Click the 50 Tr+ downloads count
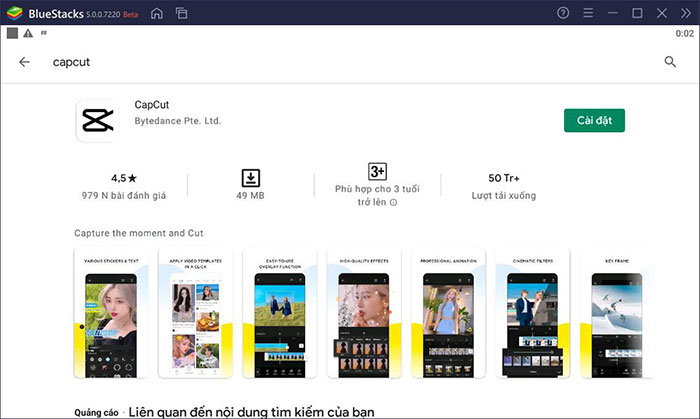This screenshot has width=700, height=419. pos(504,178)
